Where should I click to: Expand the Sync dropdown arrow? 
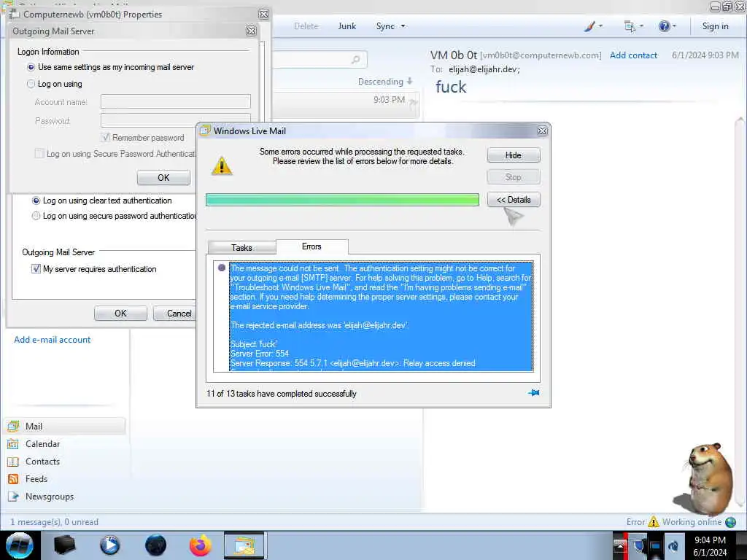coord(403,26)
